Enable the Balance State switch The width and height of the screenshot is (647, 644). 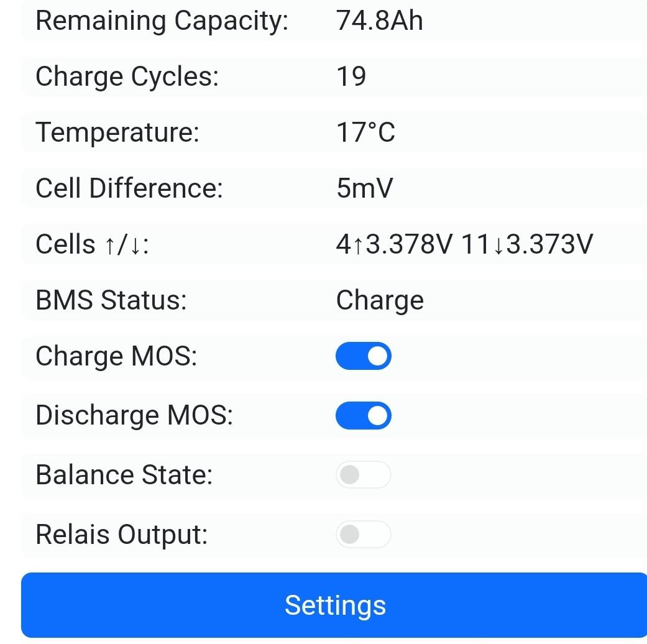pyautogui.click(x=364, y=475)
